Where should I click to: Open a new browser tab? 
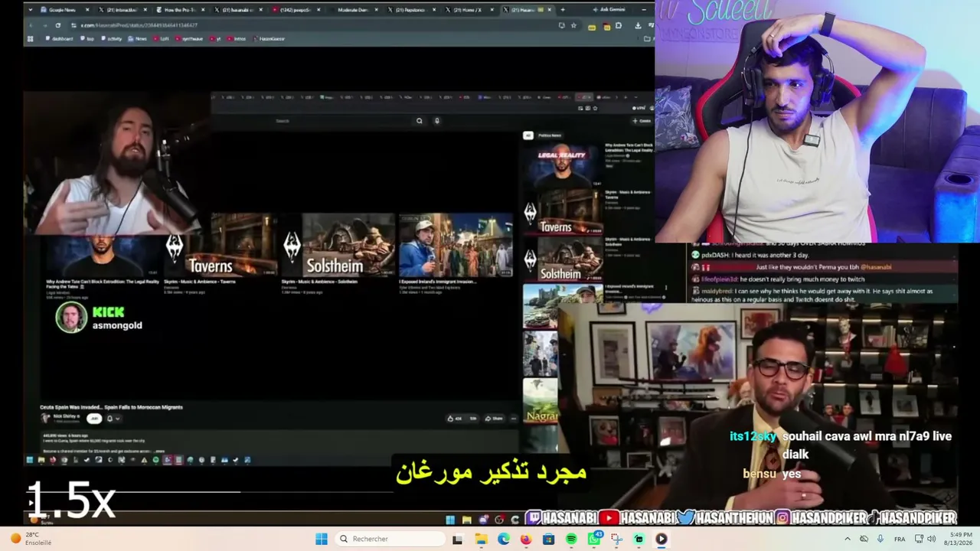[563, 10]
